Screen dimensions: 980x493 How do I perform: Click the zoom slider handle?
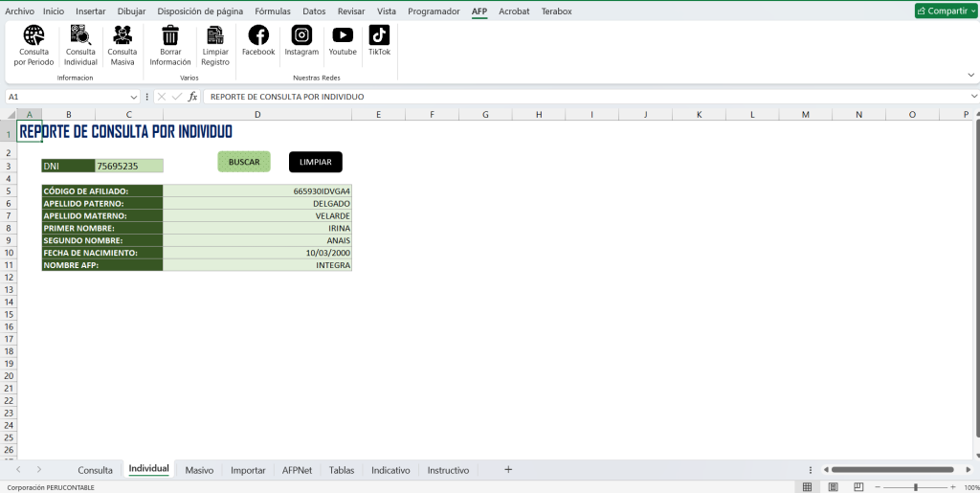click(x=916, y=487)
